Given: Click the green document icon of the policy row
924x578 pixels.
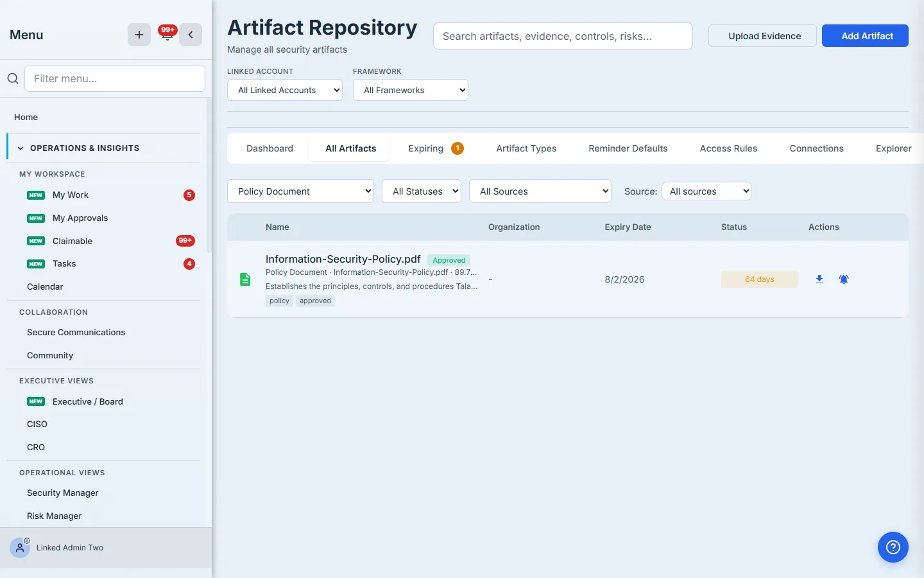Looking at the screenshot, I should pyautogui.click(x=245, y=279).
